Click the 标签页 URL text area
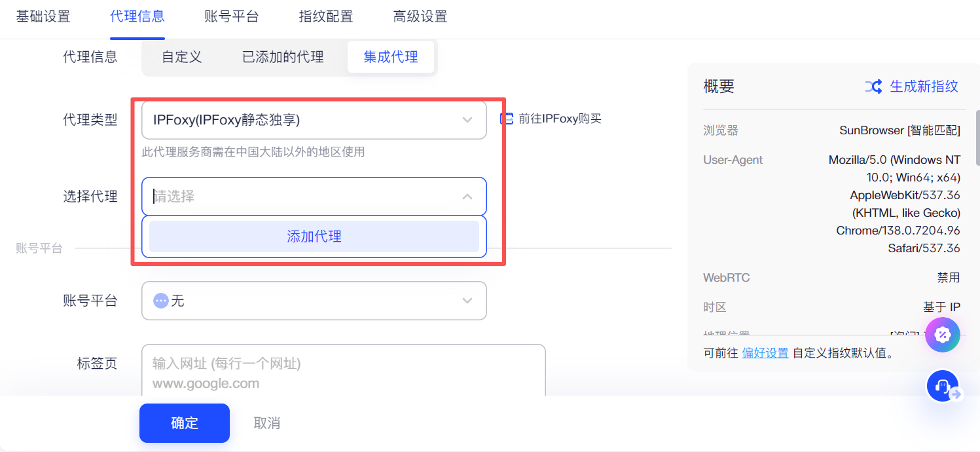This screenshot has width=980, height=452. (x=343, y=370)
